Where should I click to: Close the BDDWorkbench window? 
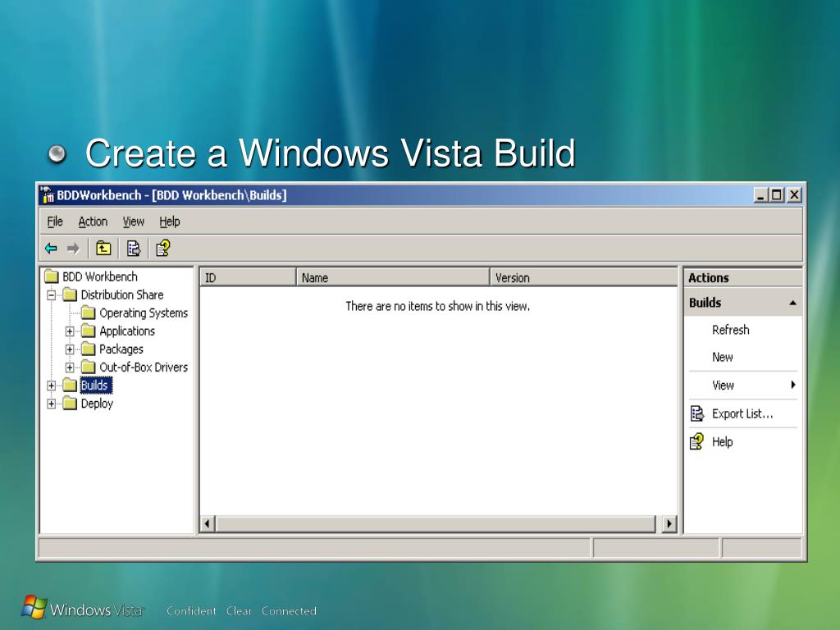794,195
